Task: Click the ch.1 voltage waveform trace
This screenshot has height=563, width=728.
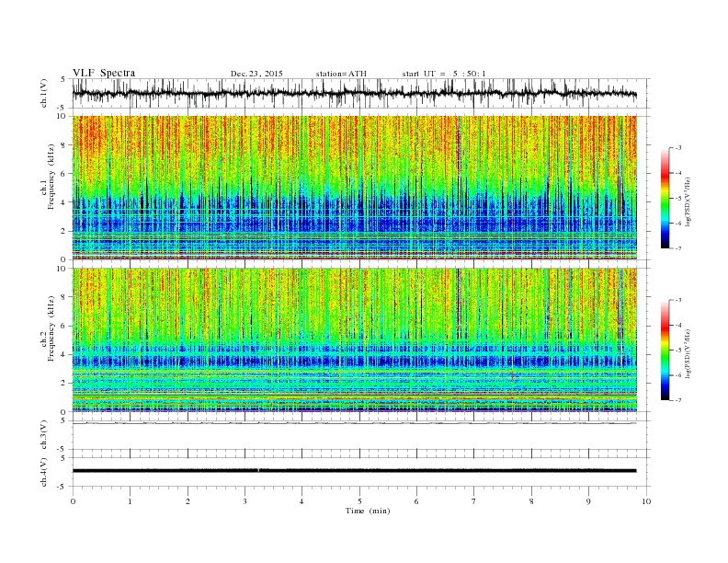Action: coord(354,93)
